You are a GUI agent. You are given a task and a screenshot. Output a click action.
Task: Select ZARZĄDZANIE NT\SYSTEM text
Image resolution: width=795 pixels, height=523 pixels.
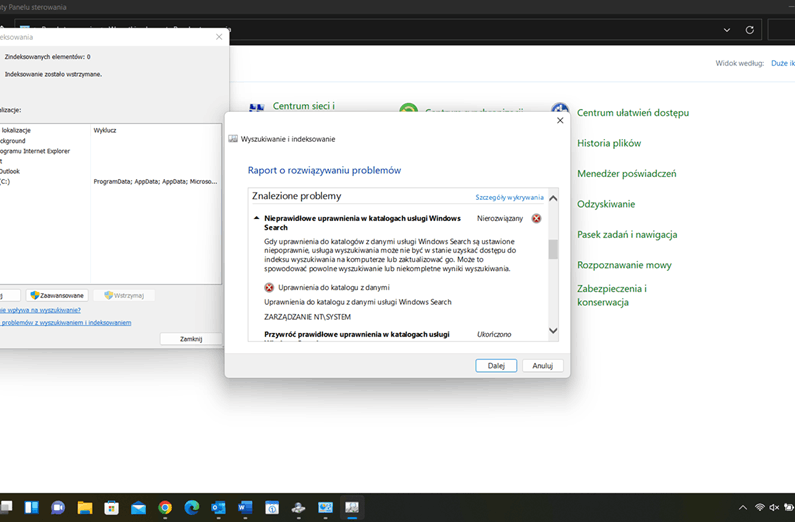(307, 317)
